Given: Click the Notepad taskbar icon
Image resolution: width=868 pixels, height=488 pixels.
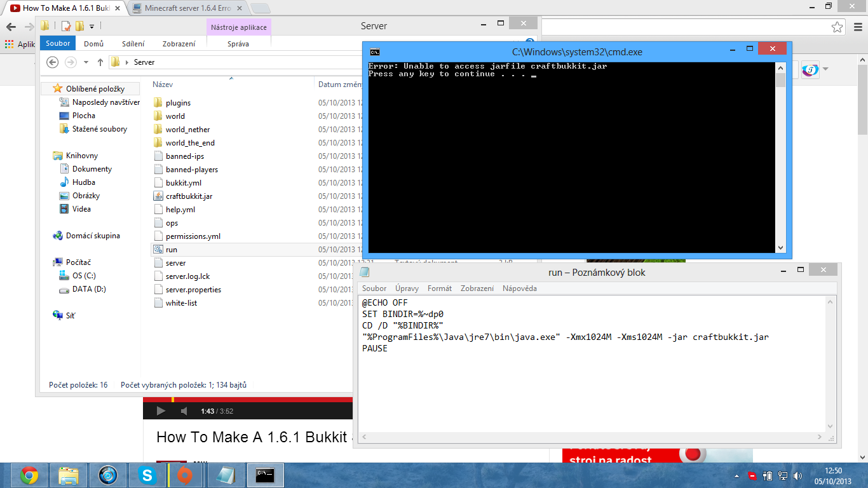Looking at the screenshot, I should pyautogui.click(x=226, y=475).
